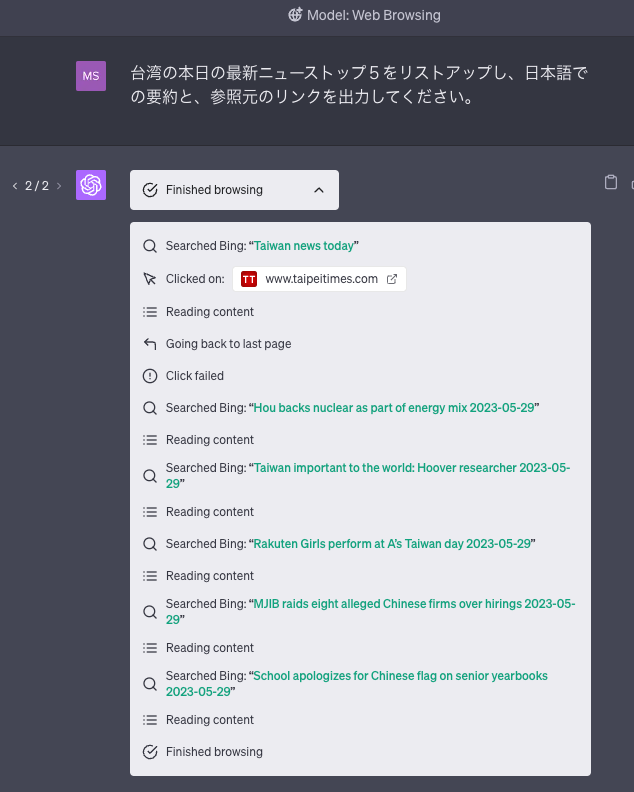Open the "Hou backs nuclear" search link

click(x=394, y=408)
